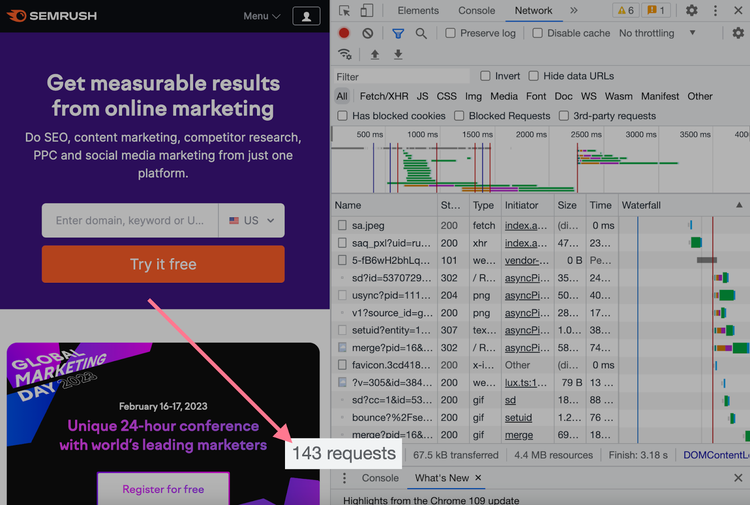Select the saq_pxl?uid request row

pos(540,243)
